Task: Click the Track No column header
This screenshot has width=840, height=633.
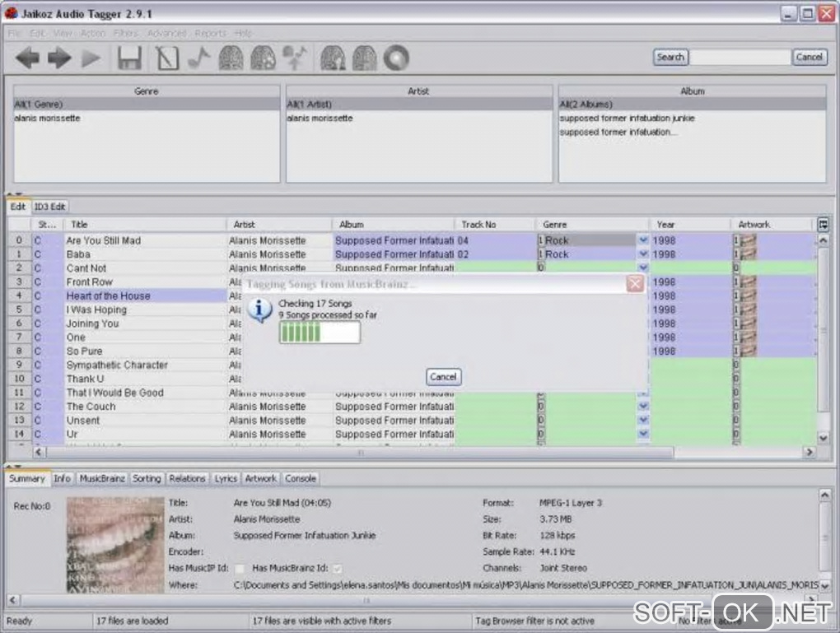Action: (494, 225)
